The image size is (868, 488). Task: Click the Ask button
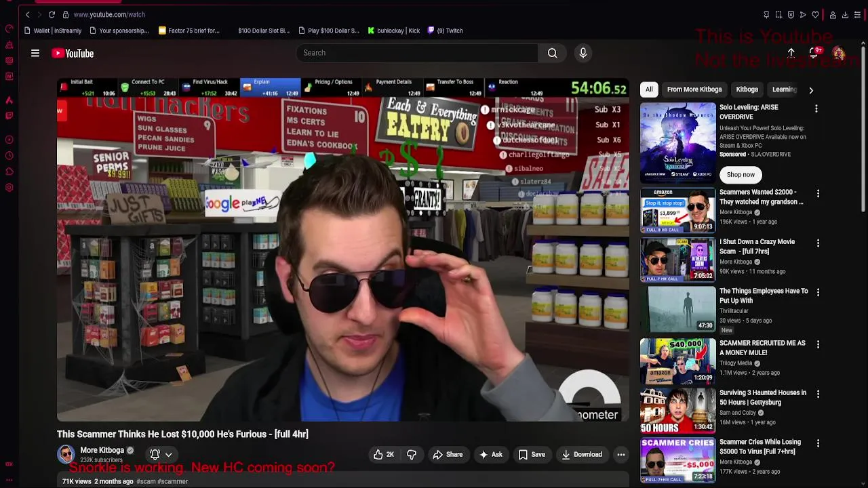point(490,455)
